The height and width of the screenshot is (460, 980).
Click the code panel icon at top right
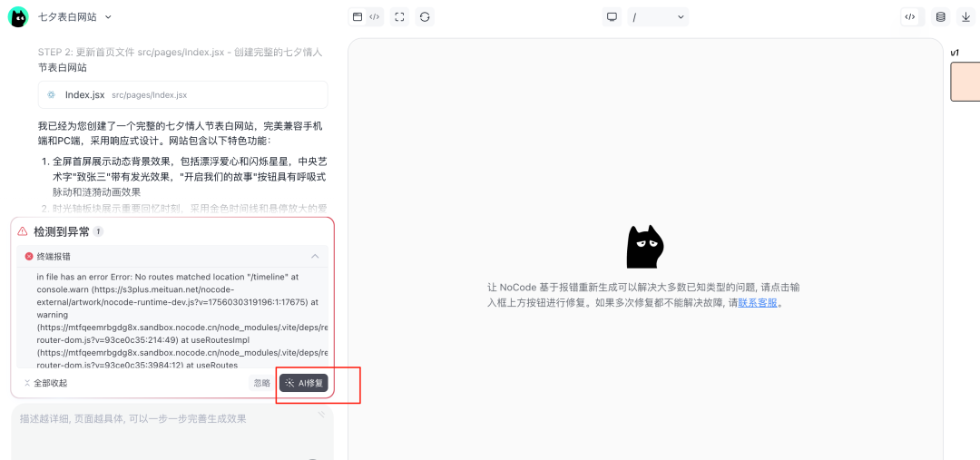pos(910,17)
